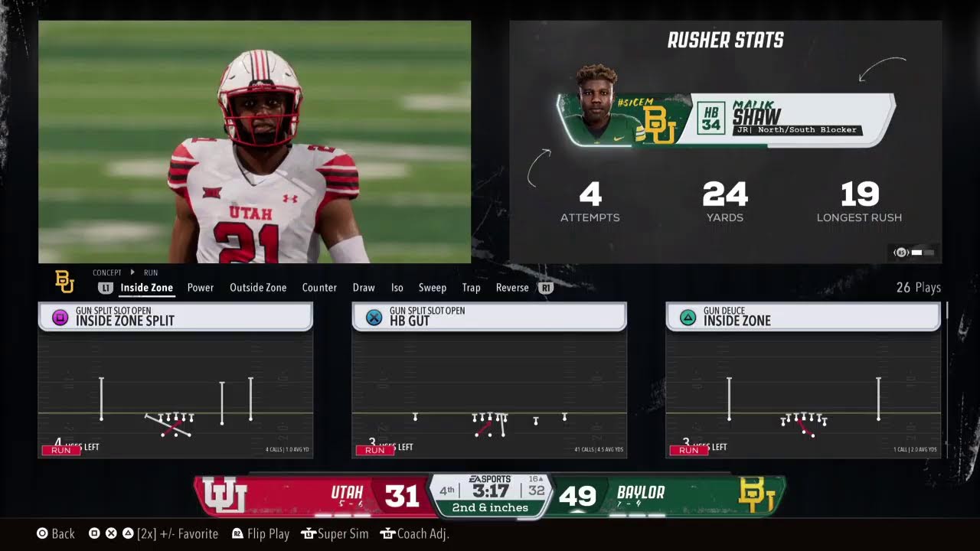Click the L1 previous-tab button icon
Screen dimensions: 980x551
pyautogui.click(x=106, y=288)
